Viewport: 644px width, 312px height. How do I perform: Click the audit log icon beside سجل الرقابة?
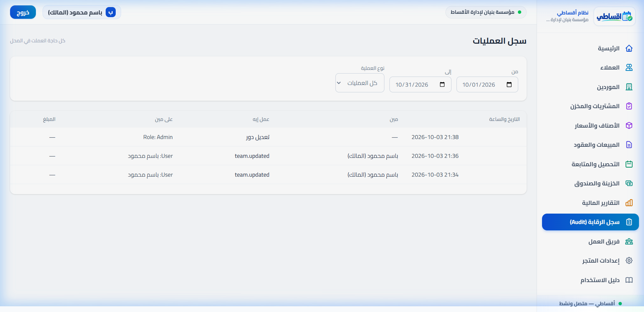pos(629,222)
